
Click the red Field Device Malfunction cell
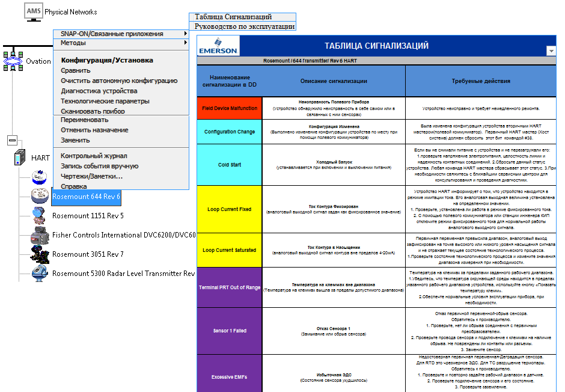point(230,108)
